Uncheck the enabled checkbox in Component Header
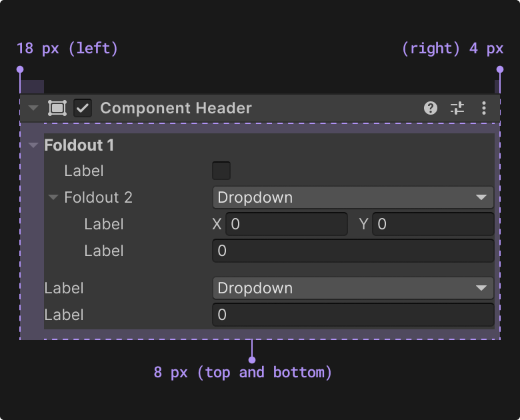Screen dimensions: 520x420 tap(83, 108)
